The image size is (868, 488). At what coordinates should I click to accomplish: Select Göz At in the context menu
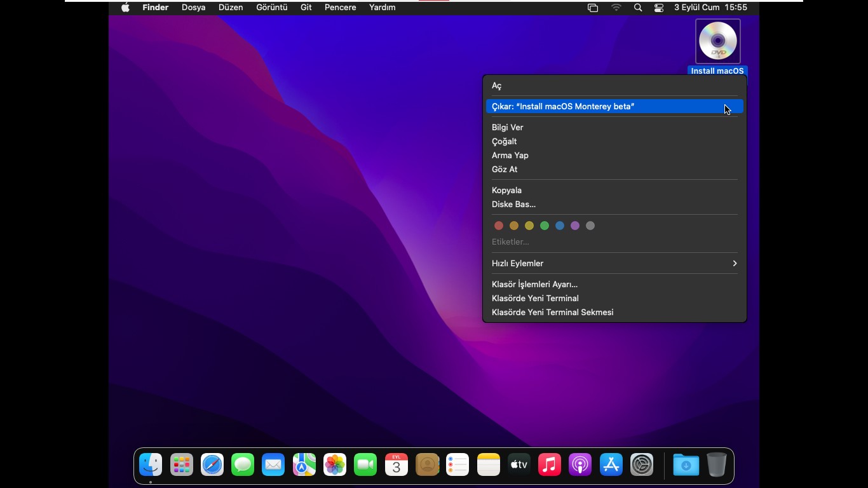tap(614, 170)
